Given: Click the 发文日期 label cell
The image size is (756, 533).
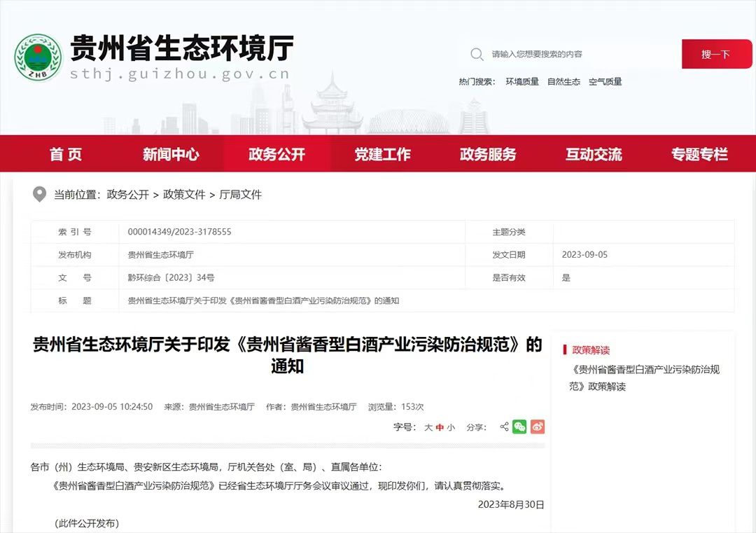Looking at the screenshot, I should (x=509, y=254).
